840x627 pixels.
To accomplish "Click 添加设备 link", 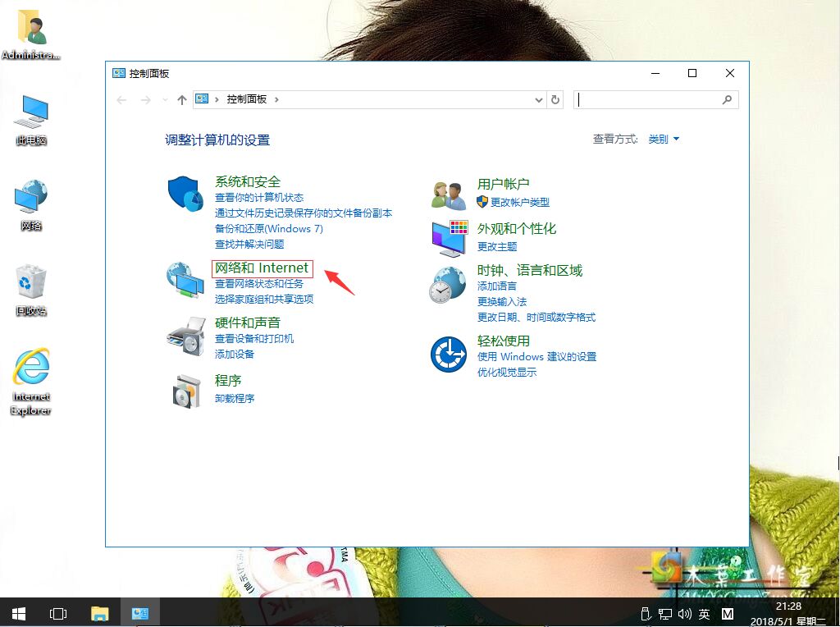I will [x=235, y=355].
